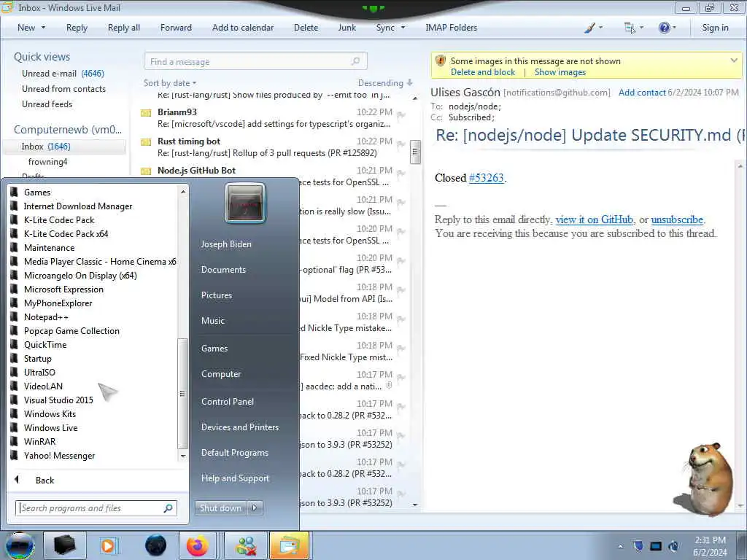Image resolution: width=747 pixels, height=560 pixels.
Task: Toggle flag on the Node.js GitHub Bot message
Action: 401,173
